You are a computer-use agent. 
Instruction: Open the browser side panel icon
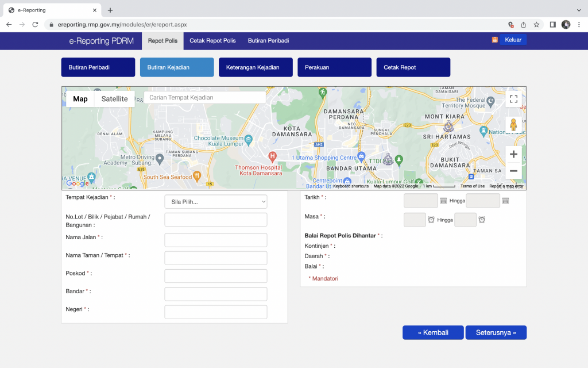[552, 25]
